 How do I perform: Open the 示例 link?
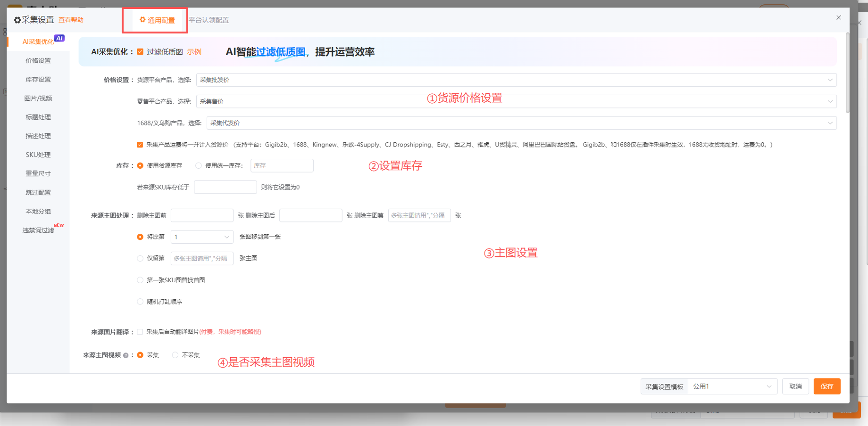tap(194, 52)
